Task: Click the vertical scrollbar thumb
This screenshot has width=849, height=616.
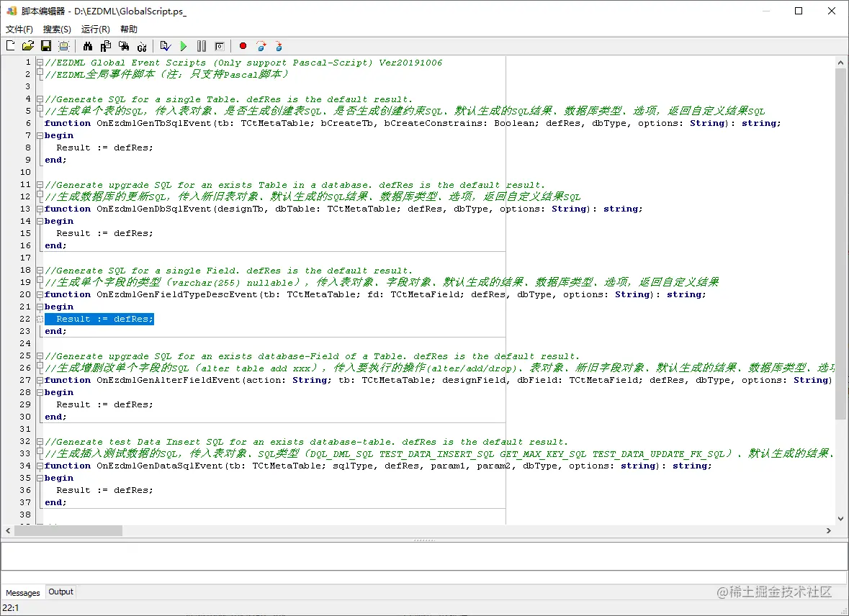Action: coord(840,243)
